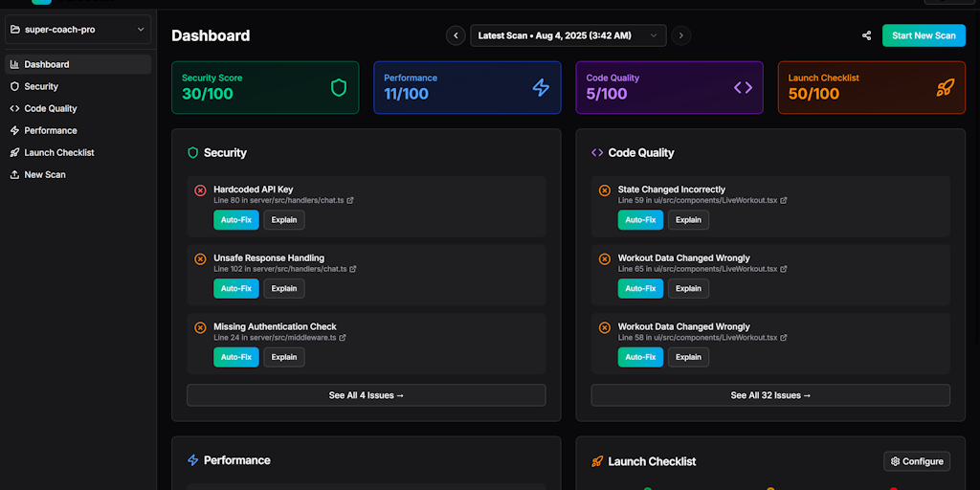Select Code Quality in sidebar navigation
Screen dimensions: 980x490
tap(50, 108)
